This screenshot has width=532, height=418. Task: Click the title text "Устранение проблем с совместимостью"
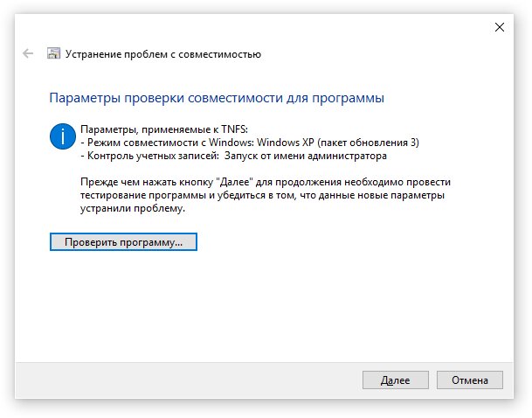163,54
